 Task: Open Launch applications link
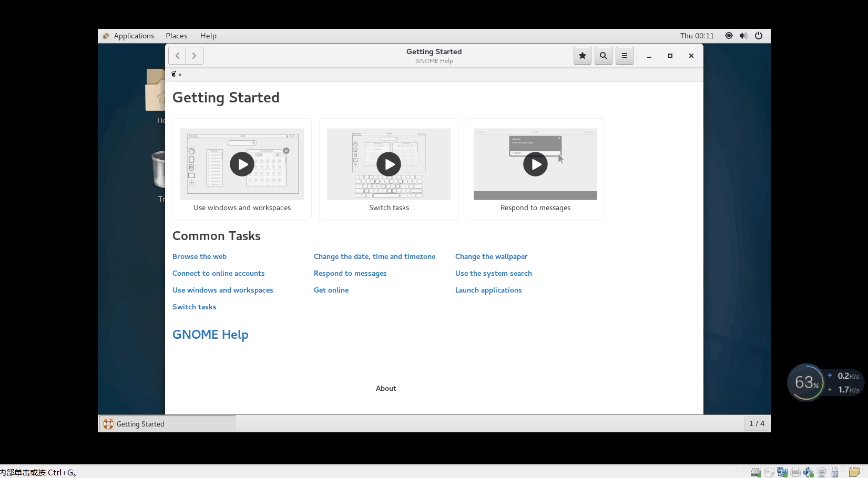coord(488,290)
